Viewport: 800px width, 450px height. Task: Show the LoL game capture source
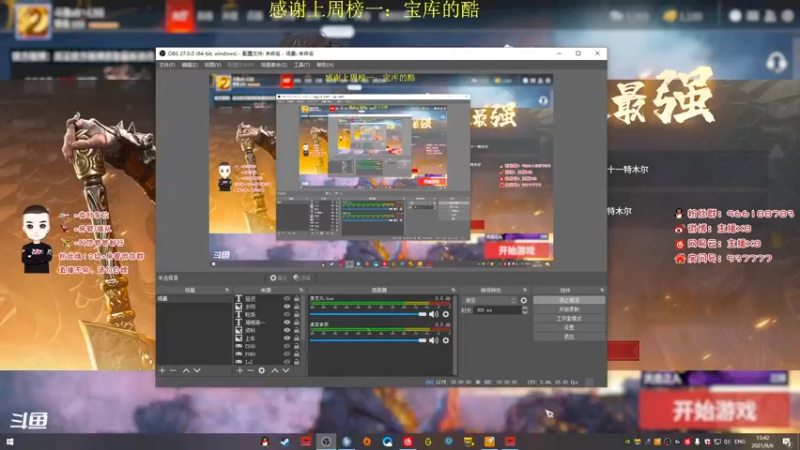click(x=287, y=362)
